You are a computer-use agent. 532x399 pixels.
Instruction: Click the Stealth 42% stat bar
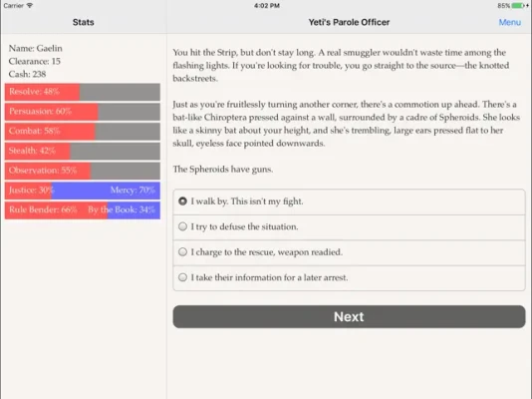pyautogui.click(x=83, y=151)
